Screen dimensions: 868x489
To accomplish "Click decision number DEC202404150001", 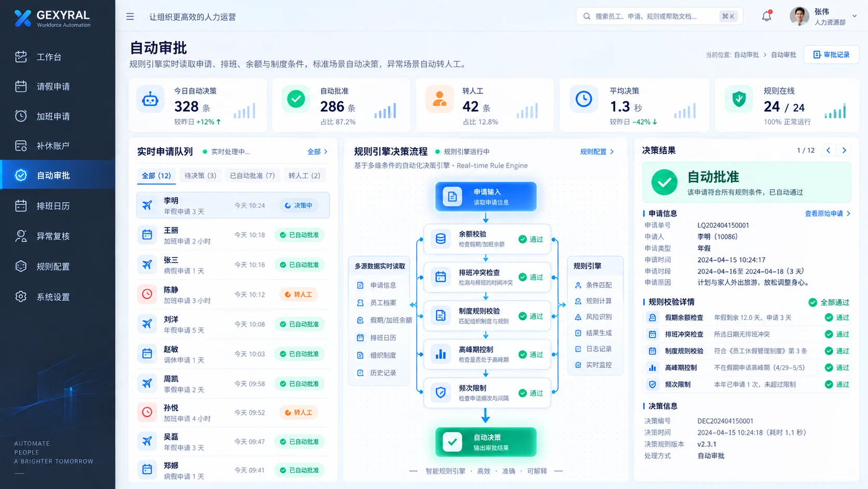I will coord(725,421).
